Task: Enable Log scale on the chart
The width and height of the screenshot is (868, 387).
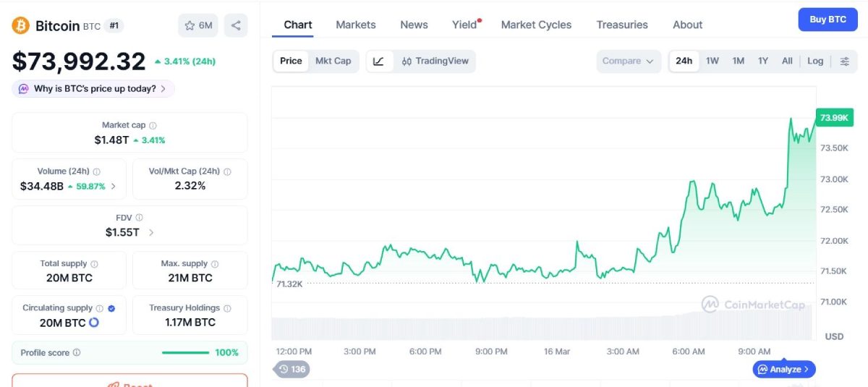Action: [815, 61]
